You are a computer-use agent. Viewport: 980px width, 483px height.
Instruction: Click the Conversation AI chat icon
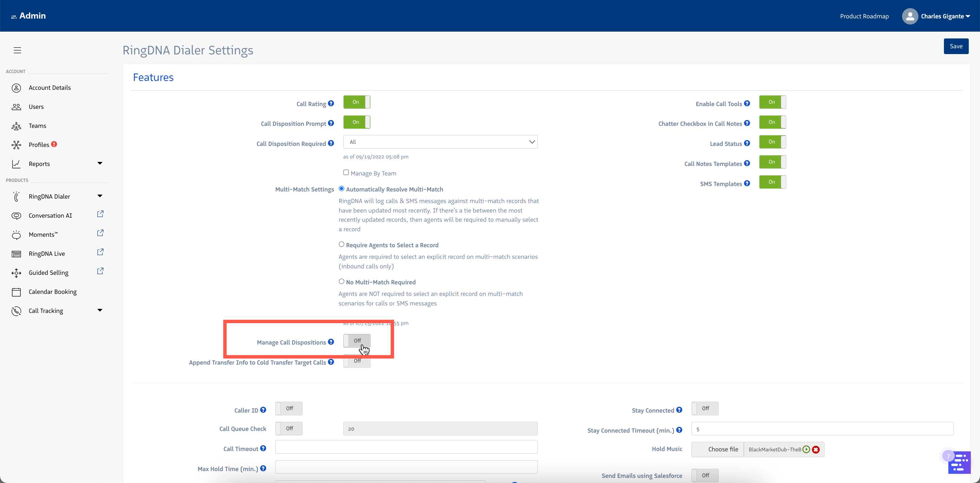click(x=16, y=216)
